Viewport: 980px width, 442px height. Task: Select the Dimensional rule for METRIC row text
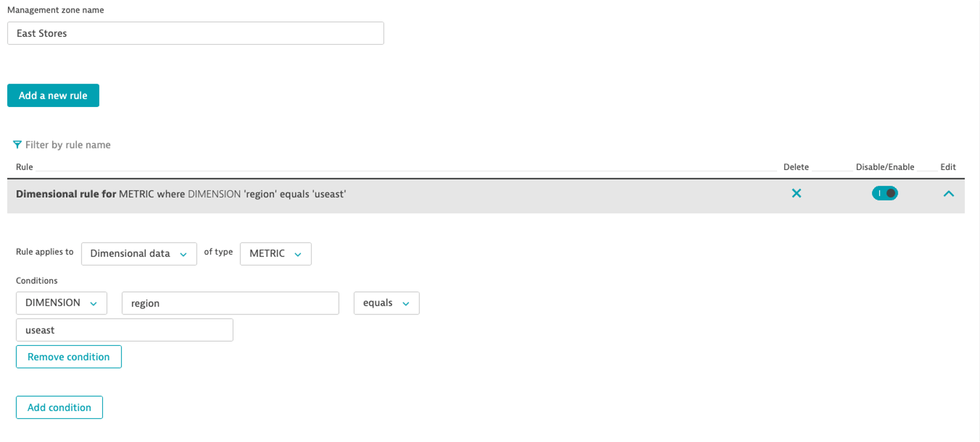tap(181, 194)
